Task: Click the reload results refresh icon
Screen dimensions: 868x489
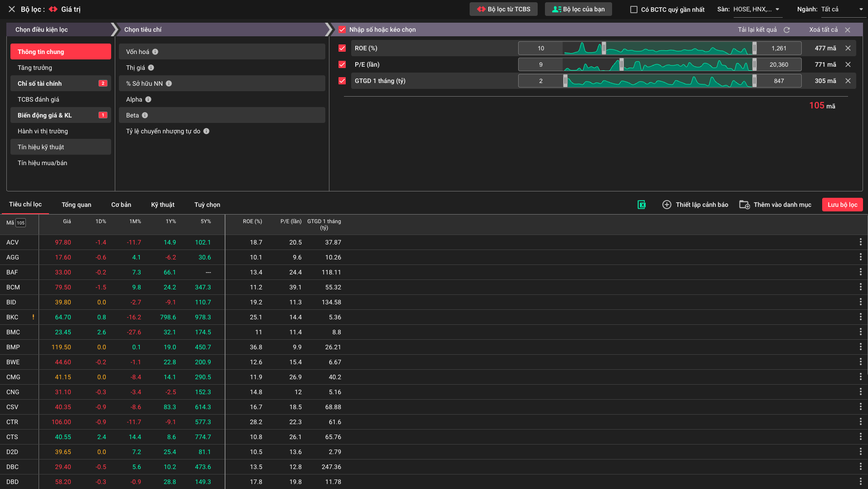Action: click(x=787, y=30)
